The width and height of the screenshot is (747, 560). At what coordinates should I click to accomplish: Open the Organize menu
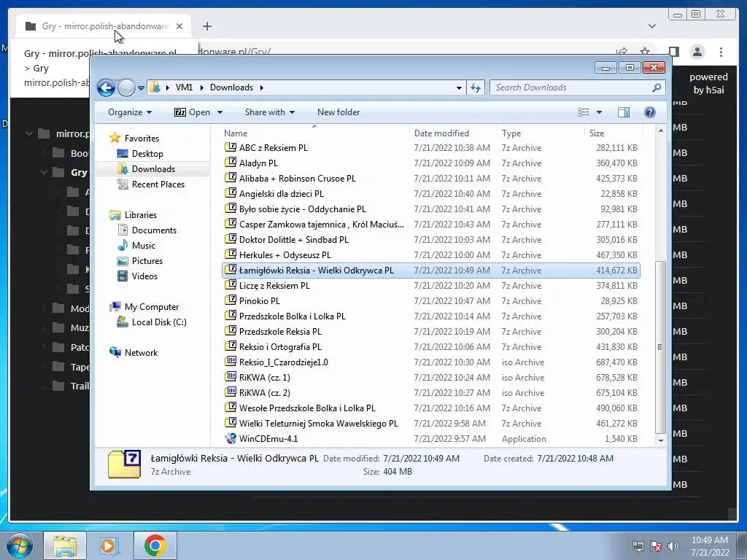coord(130,112)
